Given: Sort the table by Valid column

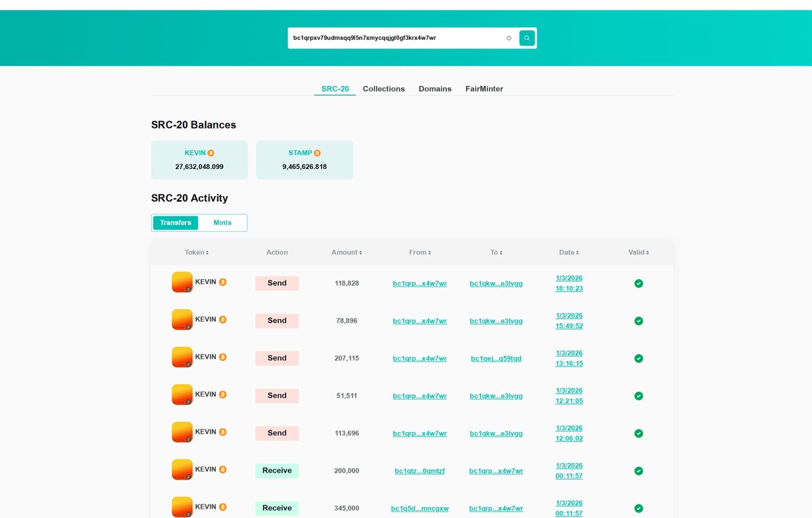Looking at the screenshot, I should pyautogui.click(x=638, y=252).
